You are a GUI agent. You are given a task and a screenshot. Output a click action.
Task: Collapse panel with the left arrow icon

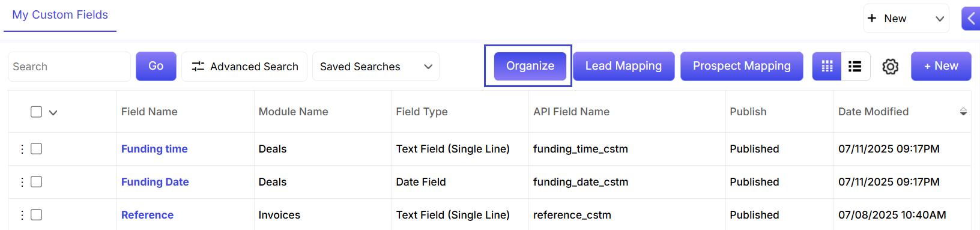pos(971,19)
